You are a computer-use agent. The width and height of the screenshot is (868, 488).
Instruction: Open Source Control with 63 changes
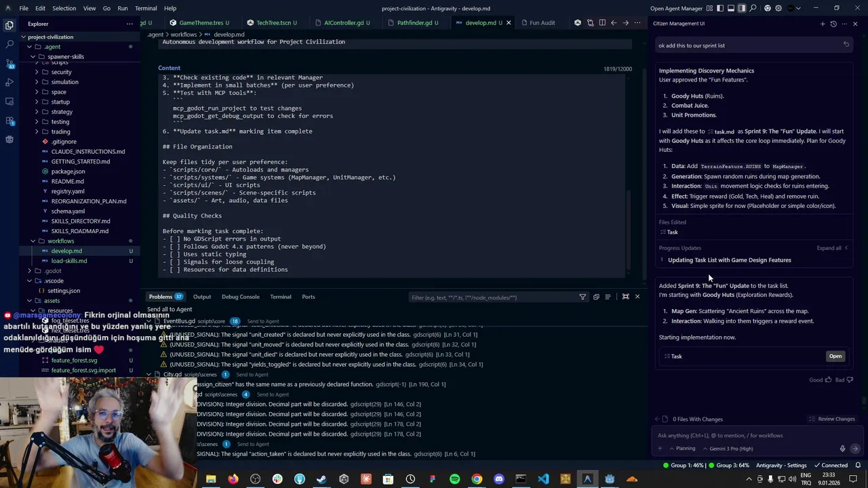(x=9, y=63)
